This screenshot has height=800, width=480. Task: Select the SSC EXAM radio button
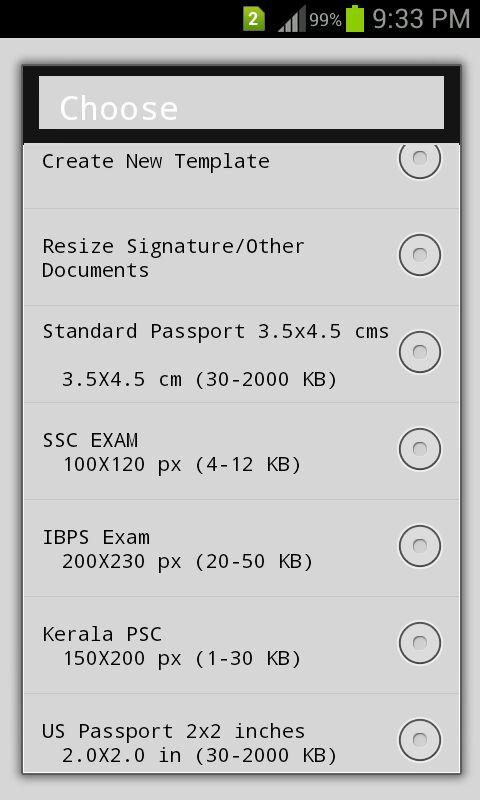point(419,448)
